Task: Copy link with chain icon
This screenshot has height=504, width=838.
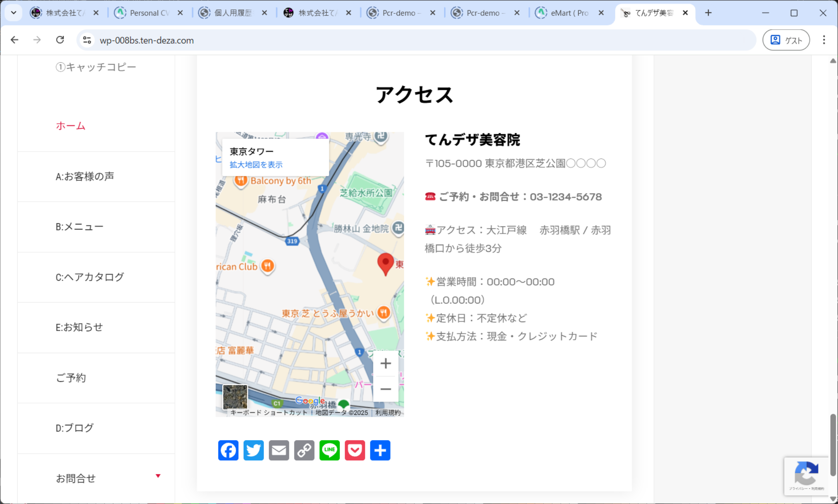Action: tap(304, 450)
